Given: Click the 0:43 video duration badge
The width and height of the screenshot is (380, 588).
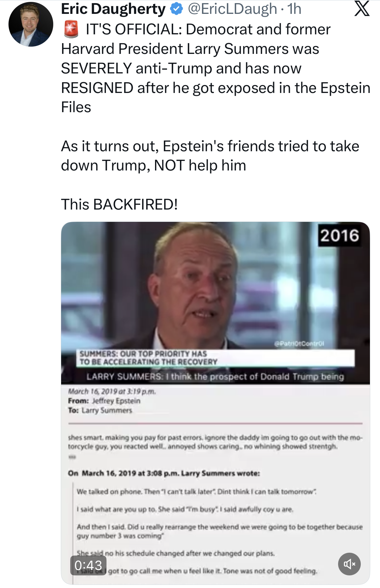Looking at the screenshot, I should click(x=88, y=565).
